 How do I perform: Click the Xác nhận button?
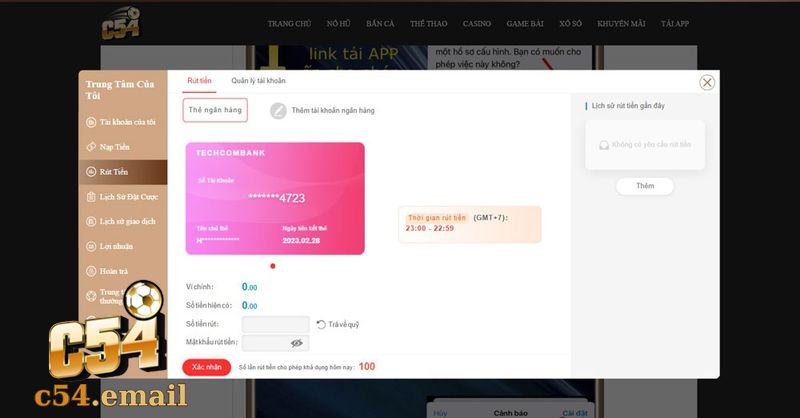point(207,367)
